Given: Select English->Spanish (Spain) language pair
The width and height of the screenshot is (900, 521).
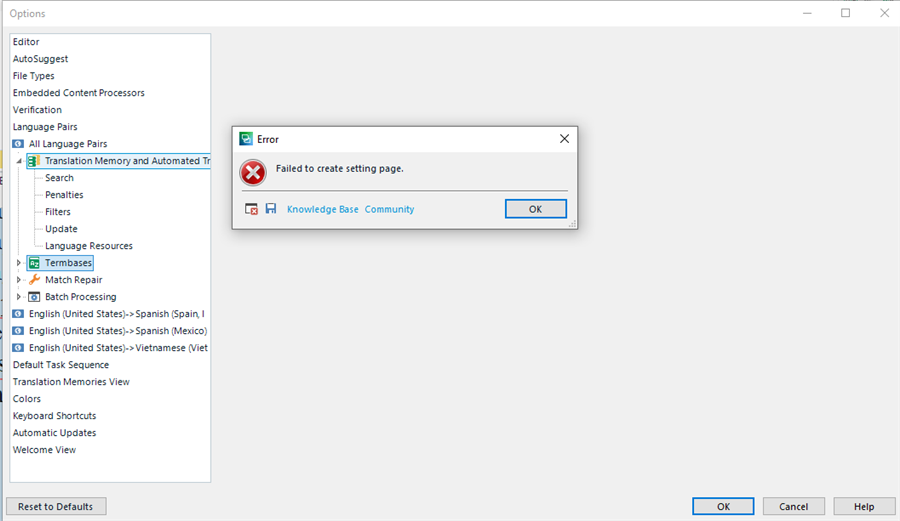Looking at the screenshot, I should tap(117, 314).
